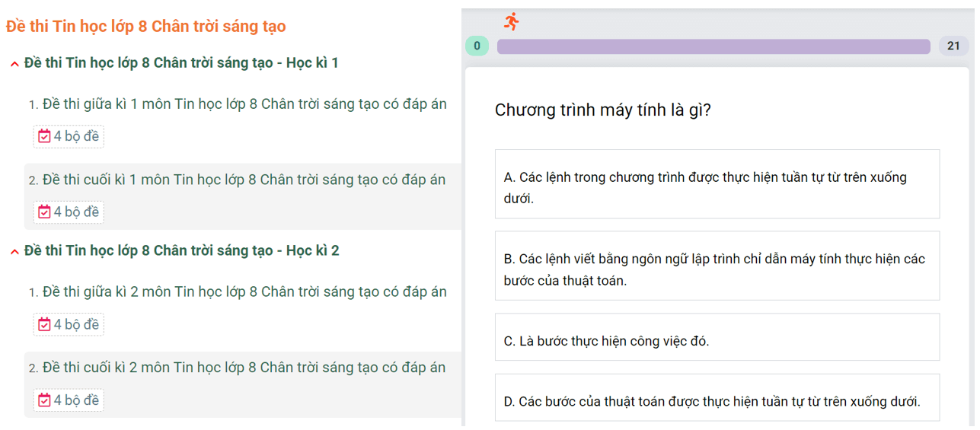This screenshot has width=980, height=430.
Task: Select answer D about các bước thuật toán
Action: click(x=717, y=397)
